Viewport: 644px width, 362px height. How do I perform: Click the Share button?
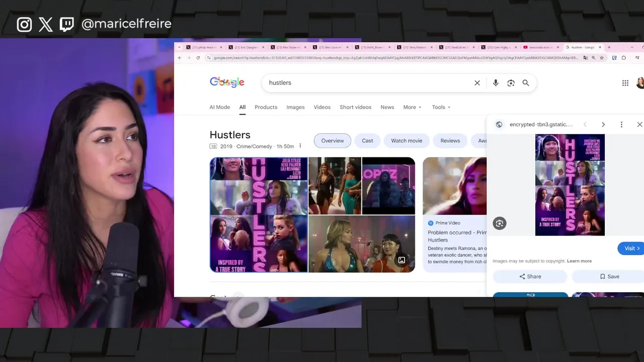[x=530, y=277]
